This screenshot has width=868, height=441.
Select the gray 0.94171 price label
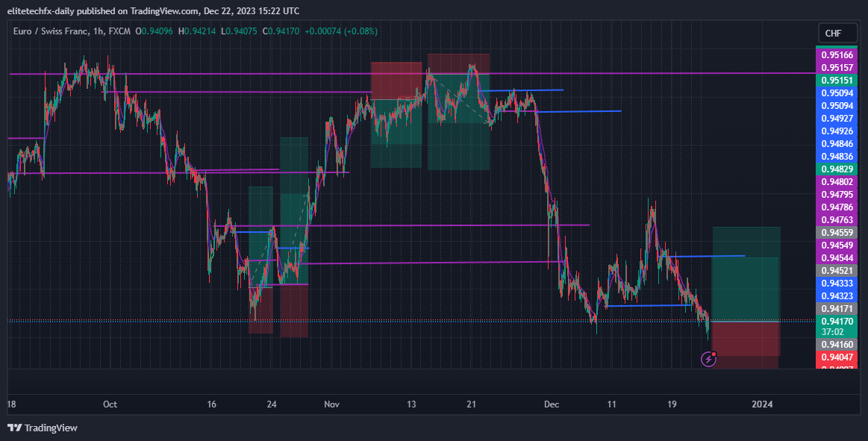point(837,309)
